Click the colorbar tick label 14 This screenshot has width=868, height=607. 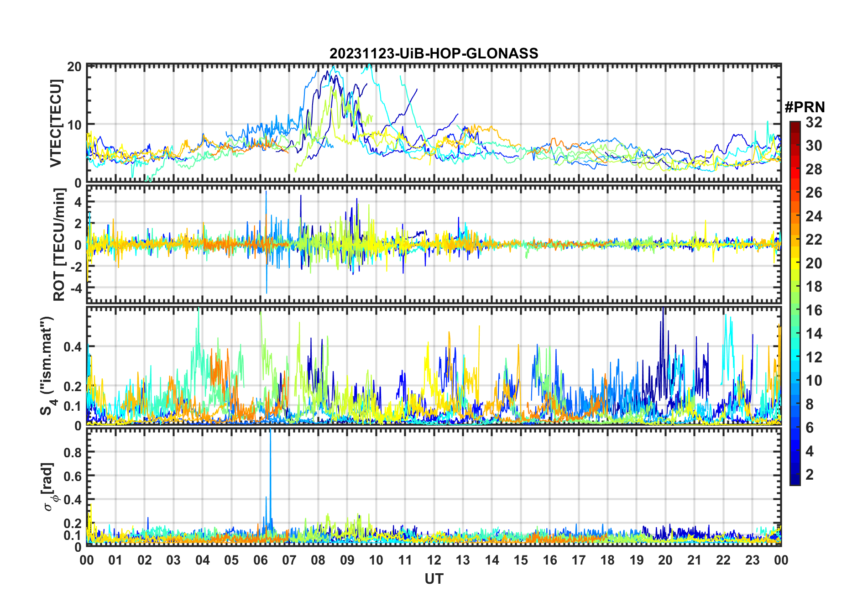(814, 334)
